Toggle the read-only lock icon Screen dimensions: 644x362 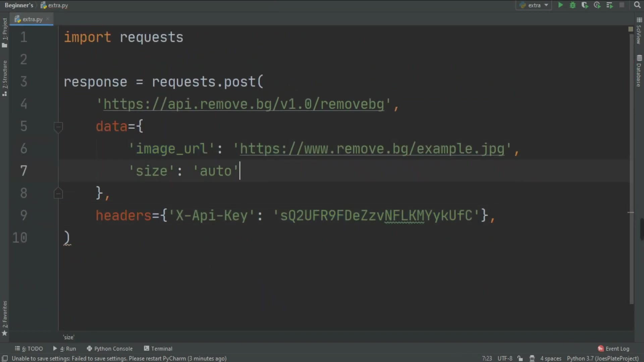[520, 358]
